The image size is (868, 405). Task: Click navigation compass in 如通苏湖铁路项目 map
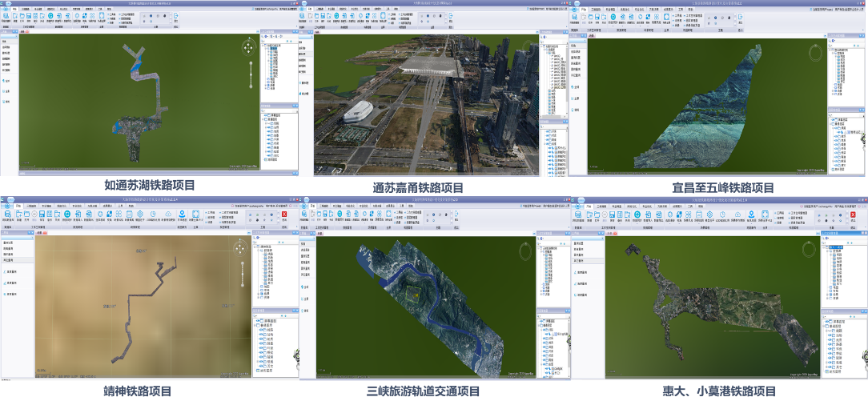coord(248,47)
